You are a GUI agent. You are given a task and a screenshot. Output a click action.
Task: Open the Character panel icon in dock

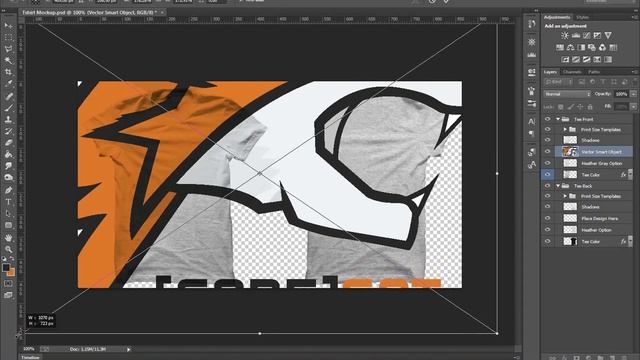pos(531,121)
